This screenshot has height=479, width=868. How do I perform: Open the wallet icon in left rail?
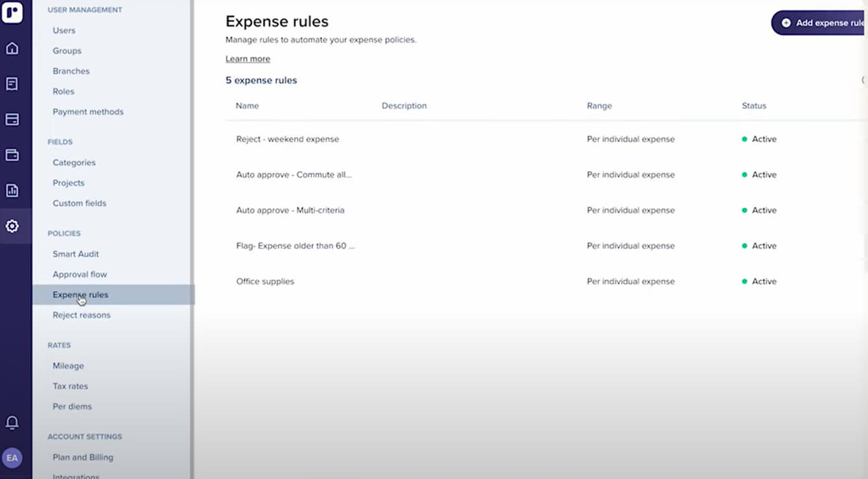click(x=12, y=155)
